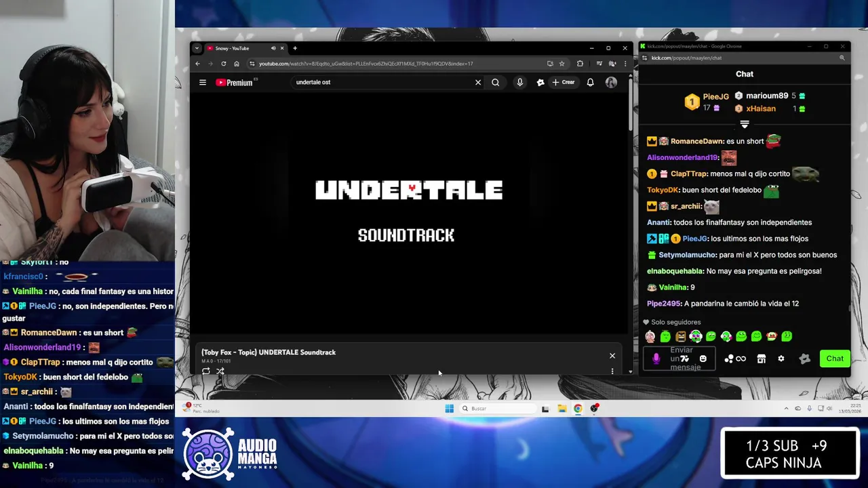868x488 pixels.
Task: Open the YouTube hamburger guide menu
Action: point(202,83)
